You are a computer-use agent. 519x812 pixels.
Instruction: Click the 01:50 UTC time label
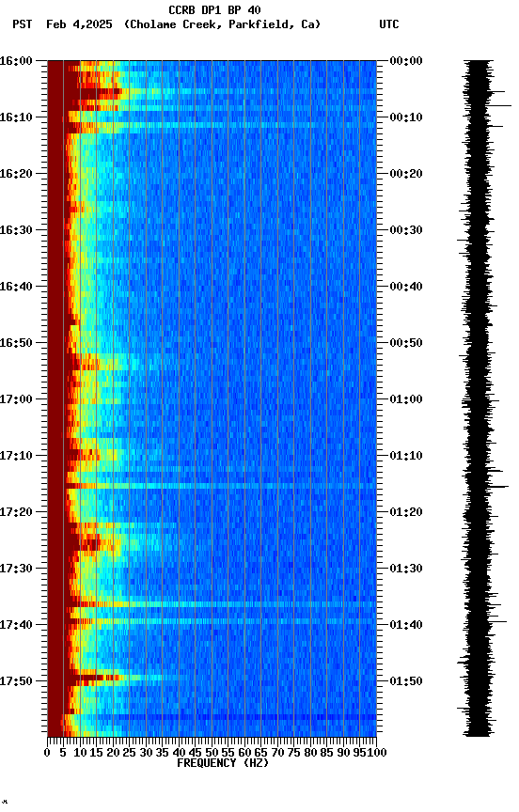tap(406, 681)
